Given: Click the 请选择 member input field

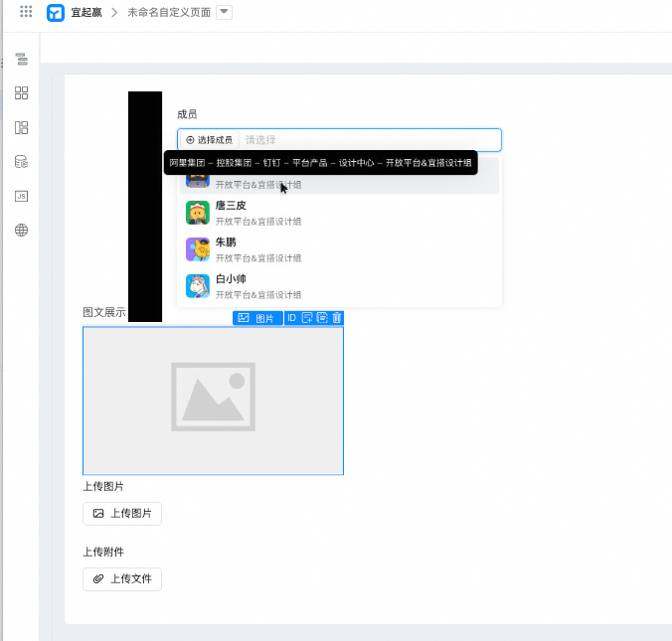Looking at the screenshot, I should point(368,140).
